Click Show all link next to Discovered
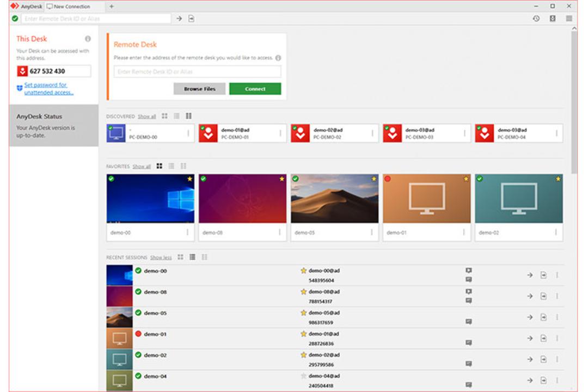This screenshot has width=588, height=392. (146, 117)
